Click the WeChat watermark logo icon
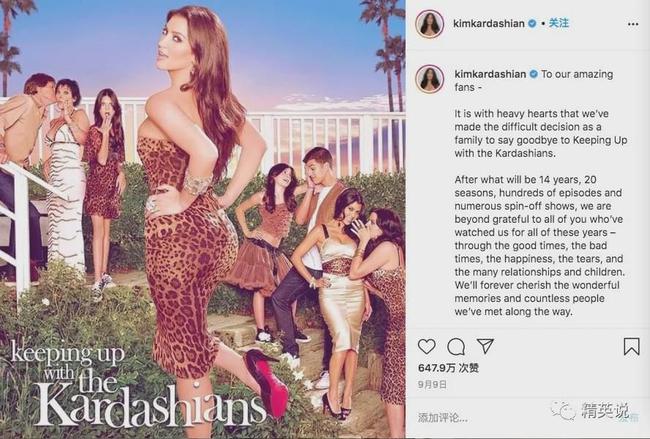The height and width of the screenshot is (439, 650). (x=565, y=411)
